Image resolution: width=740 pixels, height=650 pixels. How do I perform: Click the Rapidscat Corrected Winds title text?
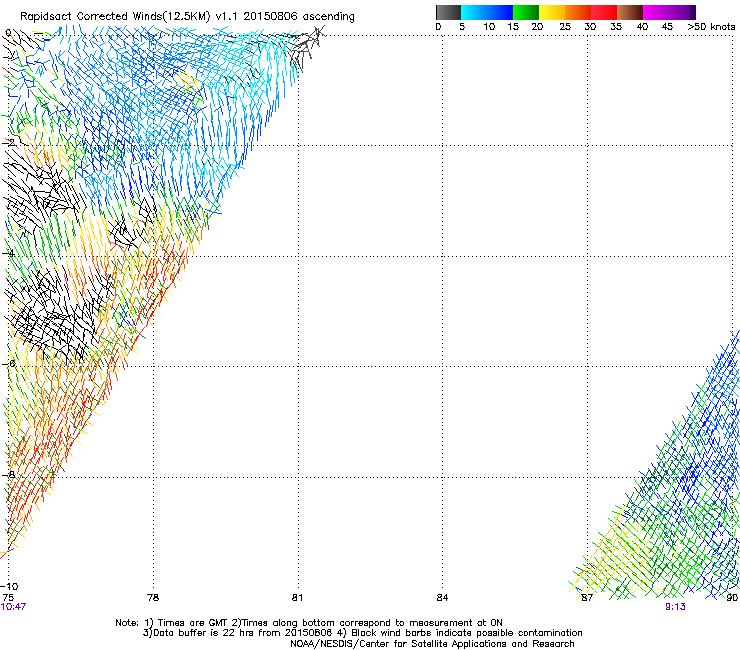pos(187,16)
